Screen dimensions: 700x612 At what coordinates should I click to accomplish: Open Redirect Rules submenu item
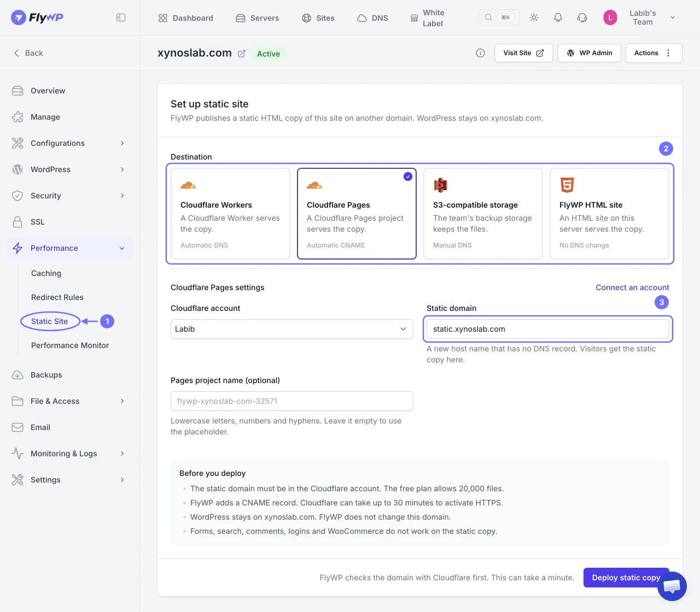point(57,297)
